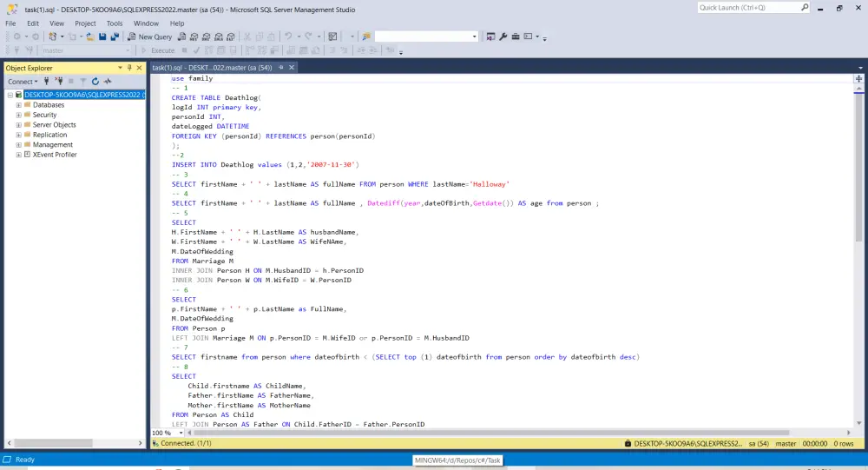Click the Toolbox icon in the toolbar
The height and width of the screenshot is (470, 868).
(515, 36)
